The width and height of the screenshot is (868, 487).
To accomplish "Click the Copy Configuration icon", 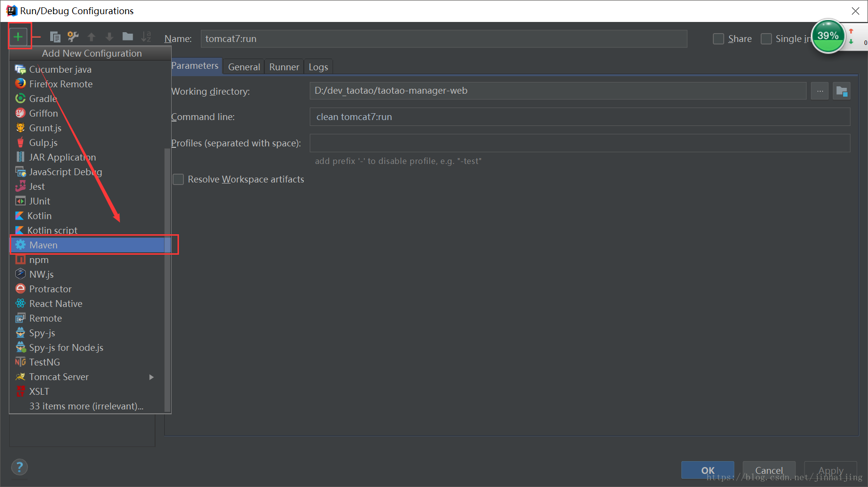I will (55, 37).
